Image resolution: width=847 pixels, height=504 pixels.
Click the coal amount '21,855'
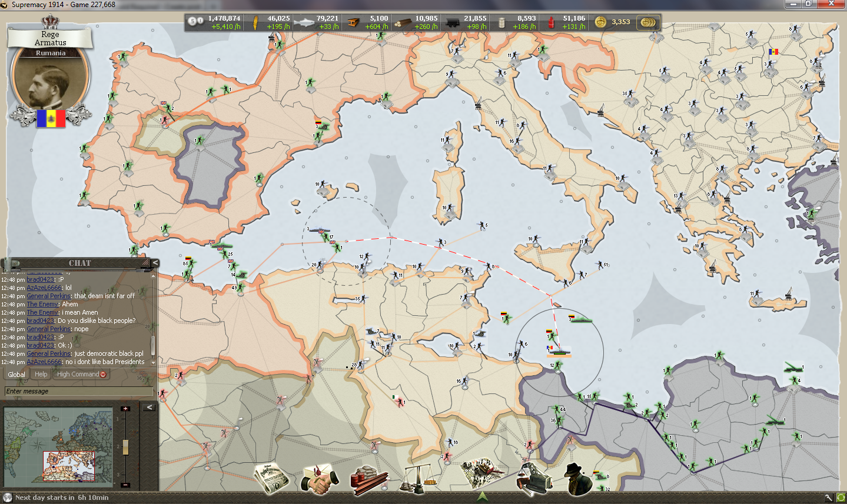[475, 19]
